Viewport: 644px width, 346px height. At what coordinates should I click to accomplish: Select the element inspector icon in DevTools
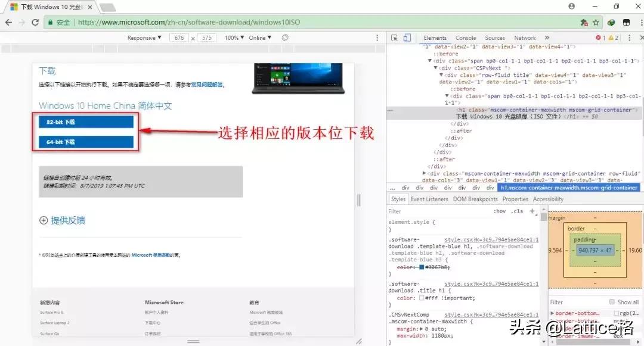click(395, 38)
